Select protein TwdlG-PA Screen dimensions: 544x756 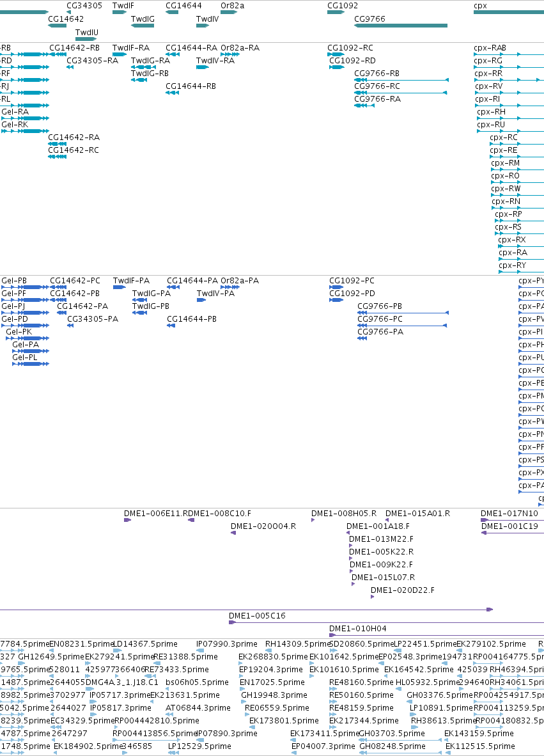click(x=152, y=294)
